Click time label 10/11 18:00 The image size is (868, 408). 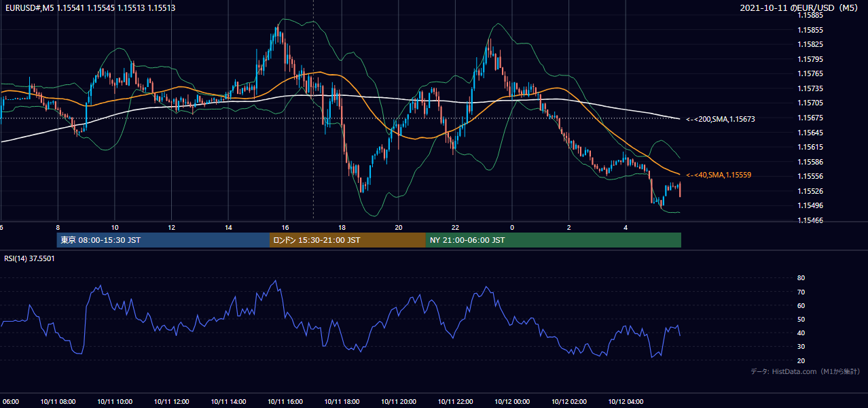pyautogui.click(x=342, y=401)
